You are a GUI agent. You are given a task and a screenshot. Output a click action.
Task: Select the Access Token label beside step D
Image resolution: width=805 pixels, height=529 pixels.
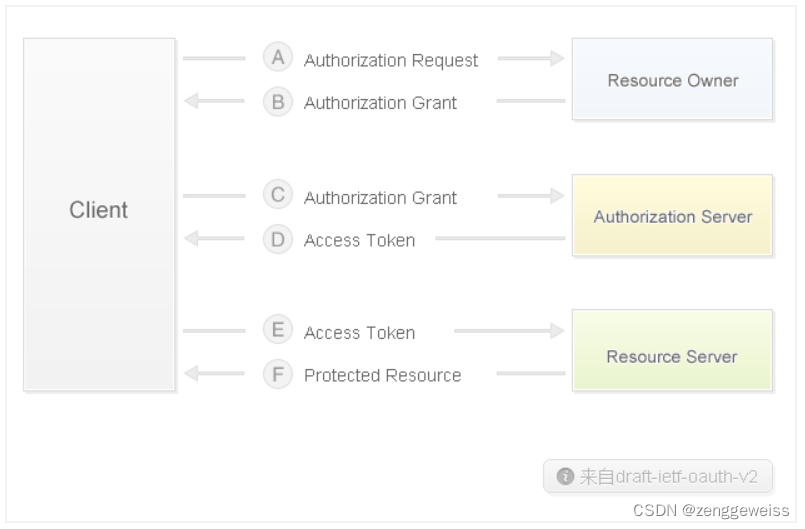coord(359,240)
